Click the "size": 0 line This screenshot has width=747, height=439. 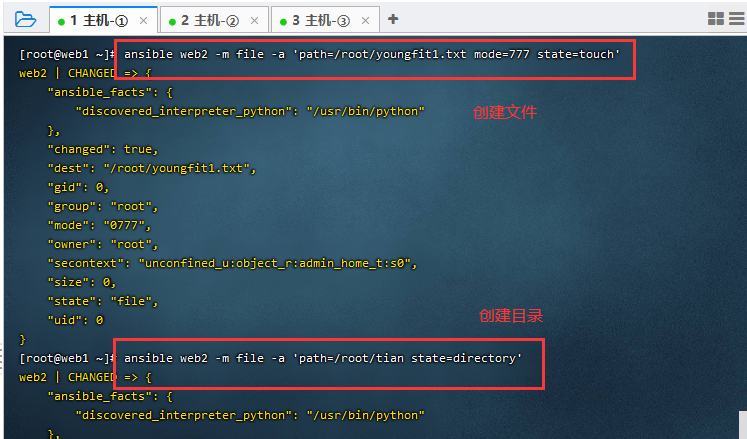click(81, 282)
